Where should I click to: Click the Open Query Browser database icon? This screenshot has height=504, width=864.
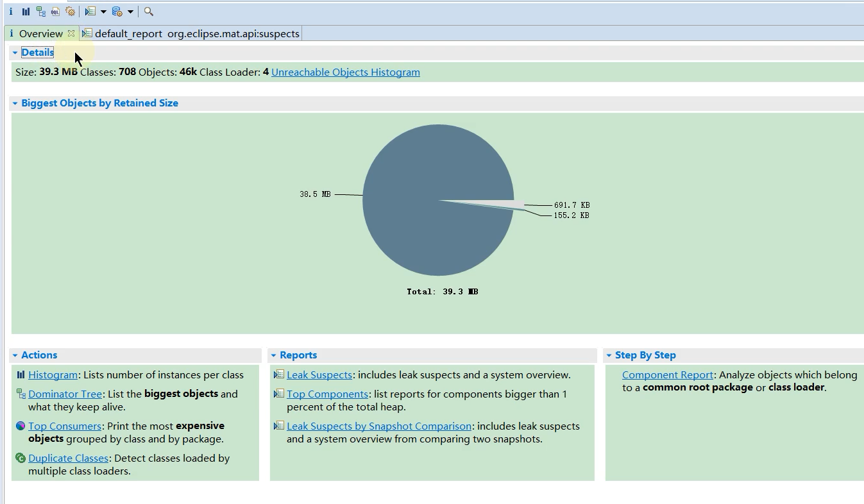pos(117,12)
